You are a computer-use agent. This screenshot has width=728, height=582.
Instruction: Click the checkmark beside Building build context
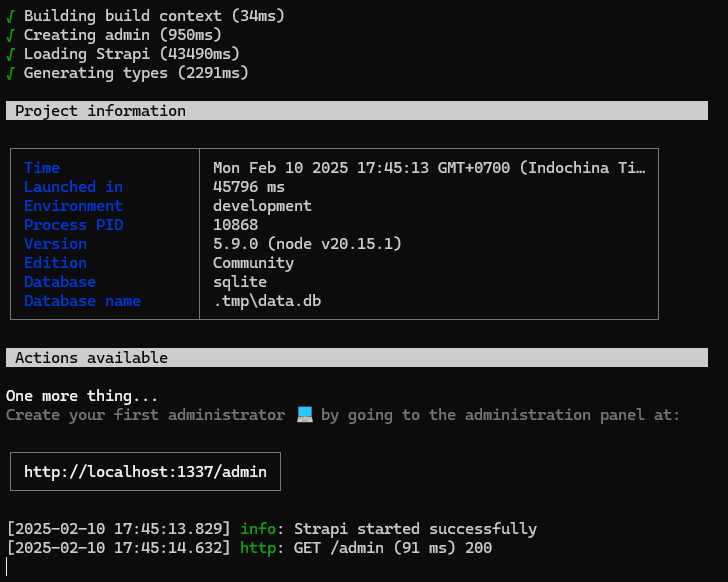tap(10, 16)
